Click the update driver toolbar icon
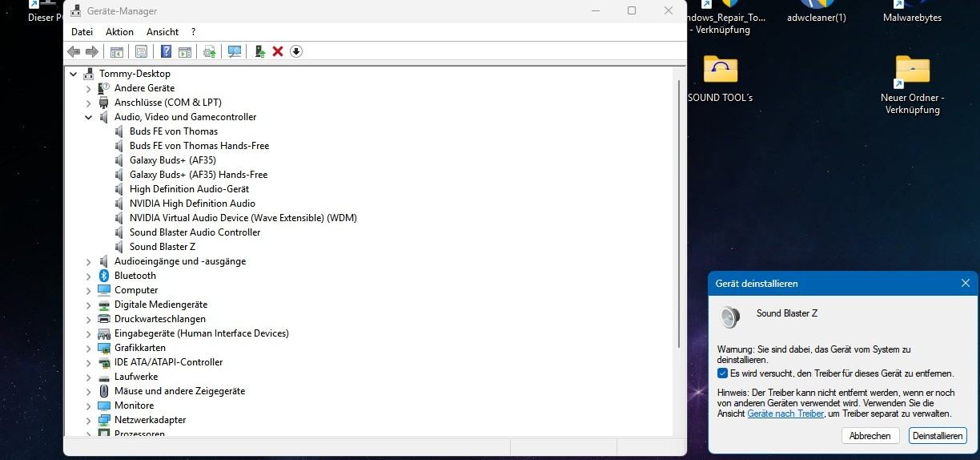Viewport: 980px width, 460px height. (210, 52)
